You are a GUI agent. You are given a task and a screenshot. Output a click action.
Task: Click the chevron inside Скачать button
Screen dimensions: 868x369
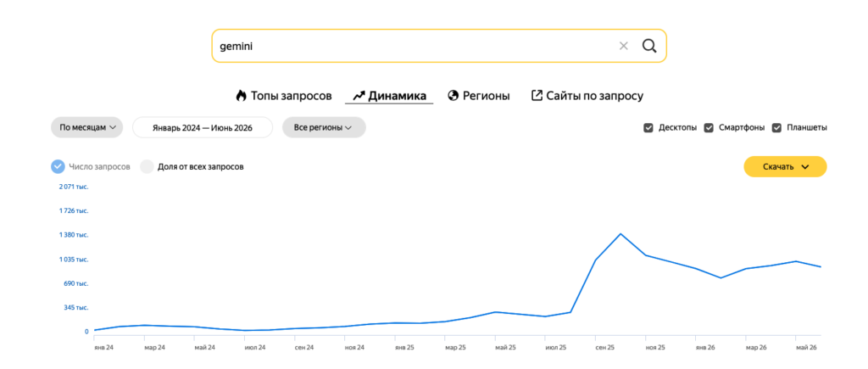[805, 167]
